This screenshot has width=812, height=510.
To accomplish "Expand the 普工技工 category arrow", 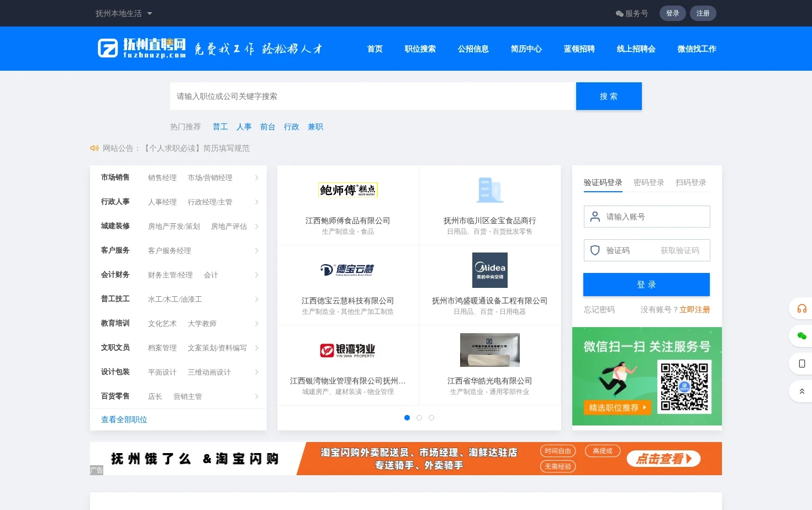I will point(257,299).
